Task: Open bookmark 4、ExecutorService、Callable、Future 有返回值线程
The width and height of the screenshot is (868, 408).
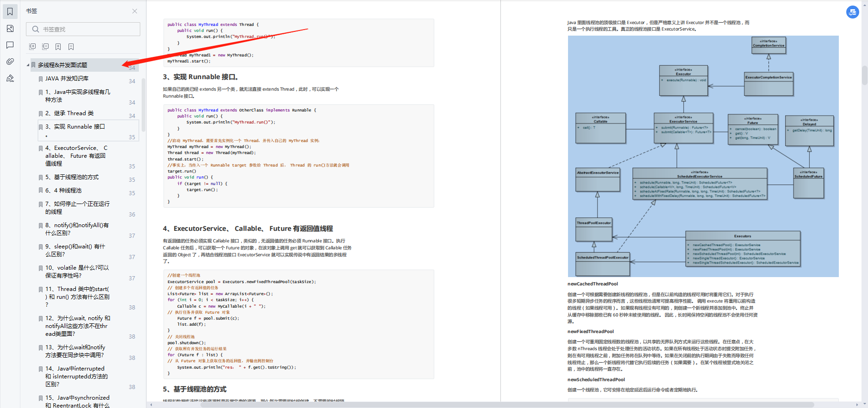Action: pos(77,156)
